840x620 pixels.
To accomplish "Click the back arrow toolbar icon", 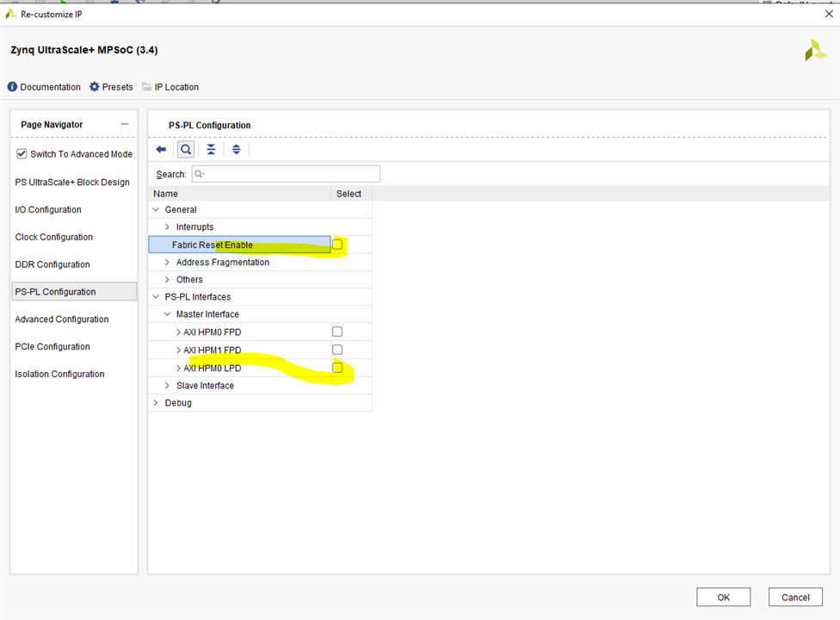I will (x=161, y=150).
